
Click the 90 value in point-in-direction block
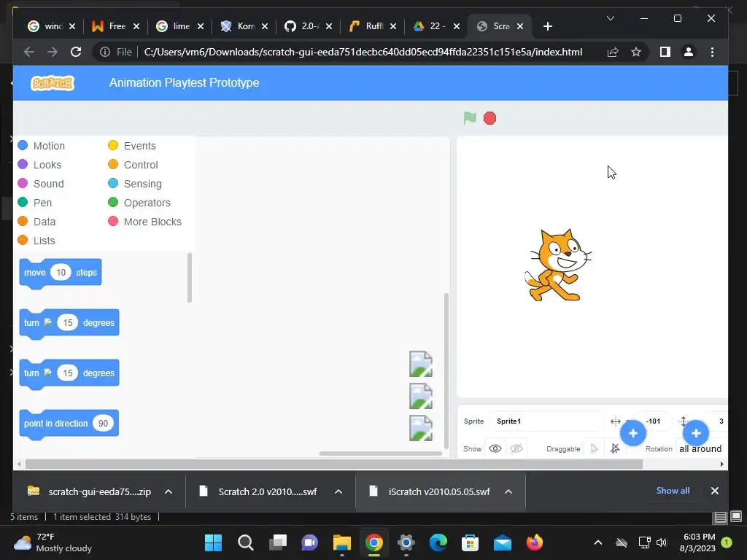(103, 424)
